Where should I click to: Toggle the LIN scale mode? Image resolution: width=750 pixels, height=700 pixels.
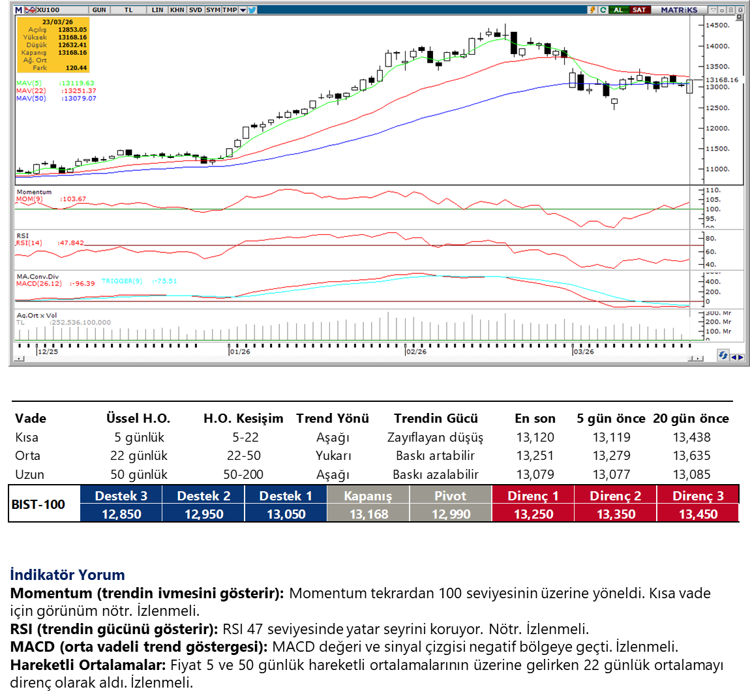tap(157, 10)
